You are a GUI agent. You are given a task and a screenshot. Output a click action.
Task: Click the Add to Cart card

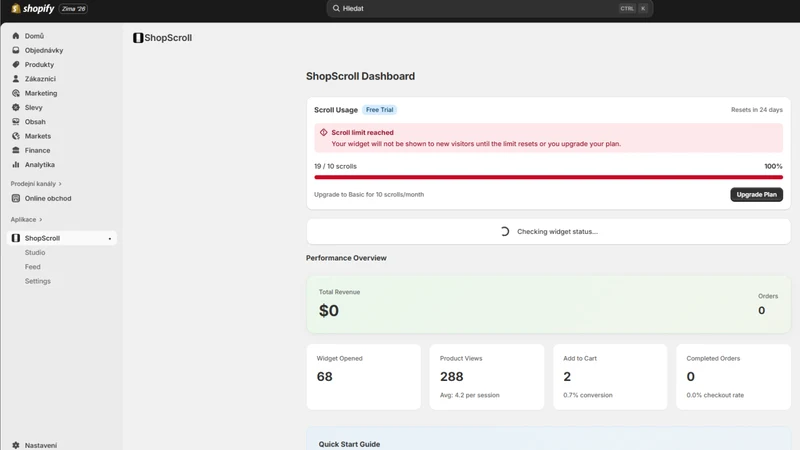[610, 377]
